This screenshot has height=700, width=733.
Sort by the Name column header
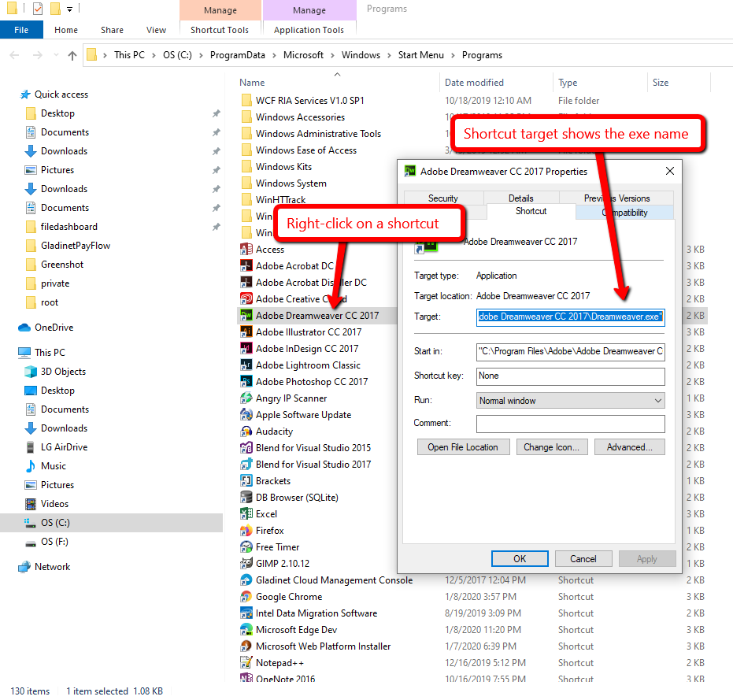click(x=252, y=83)
